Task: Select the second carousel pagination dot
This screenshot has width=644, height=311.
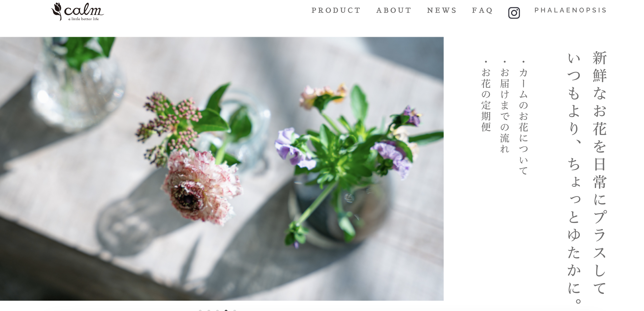Action: (x=209, y=310)
